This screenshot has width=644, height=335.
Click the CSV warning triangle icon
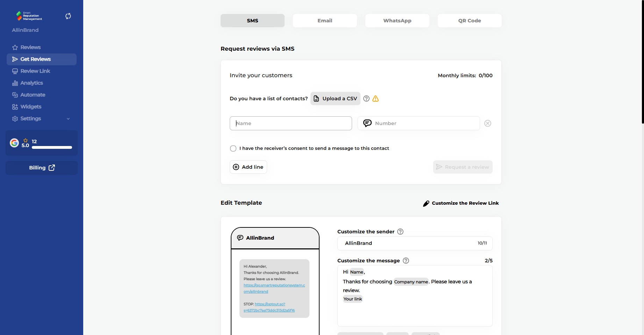tap(375, 99)
